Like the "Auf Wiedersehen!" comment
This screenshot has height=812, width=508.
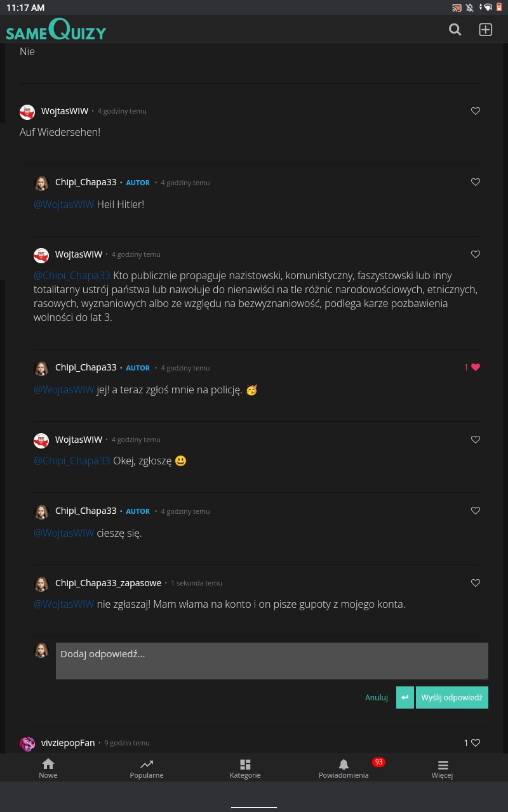click(476, 111)
